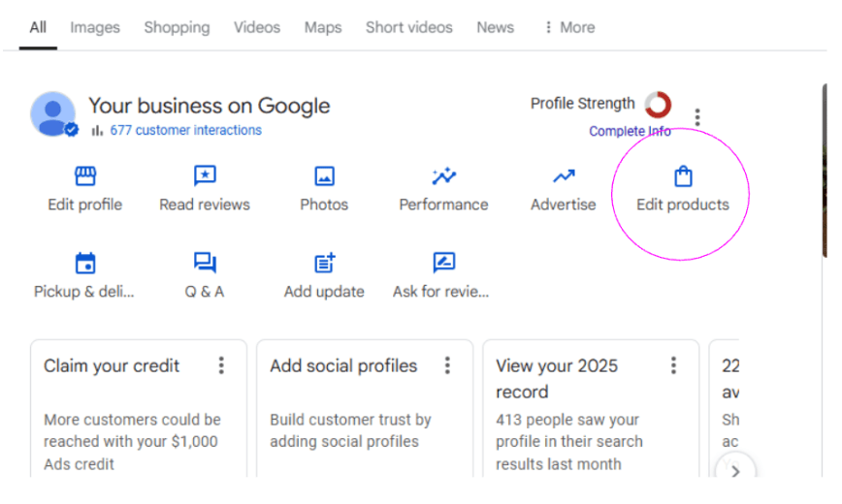Click the Ask for reviews icon
The height and width of the screenshot is (504, 842).
444,263
